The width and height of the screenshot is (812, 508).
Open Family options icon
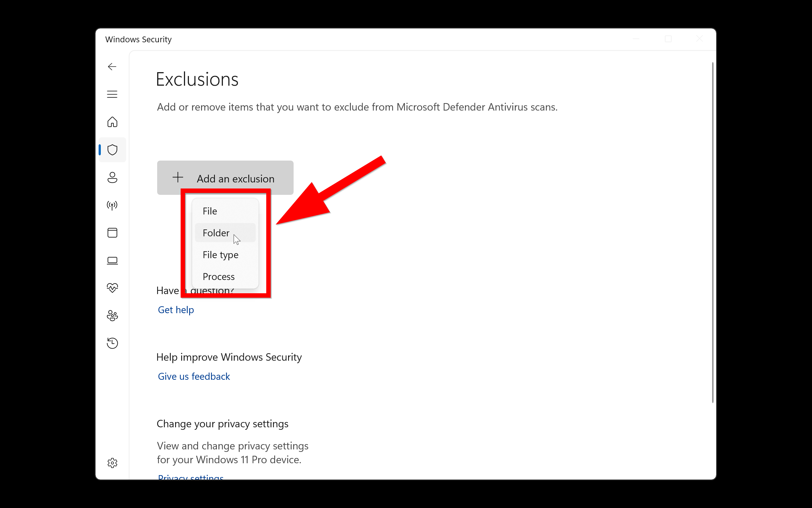coord(112,316)
